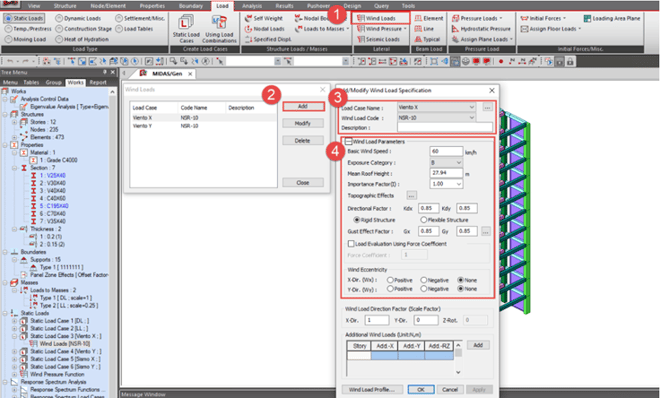Image resolution: width=660 pixels, height=398 pixels.
Task: Click Mean Roof Height input field
Action: tap(446, 173)
